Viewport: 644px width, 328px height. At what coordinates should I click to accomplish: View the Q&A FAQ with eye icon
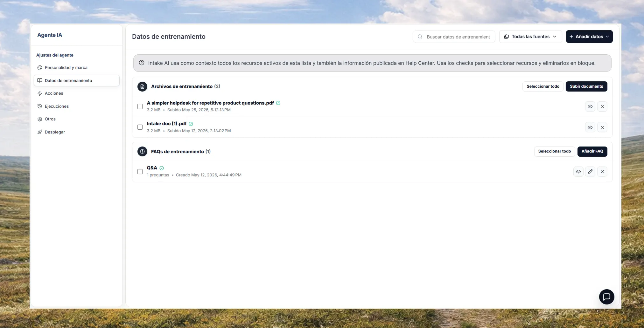(x=578, y=172)
